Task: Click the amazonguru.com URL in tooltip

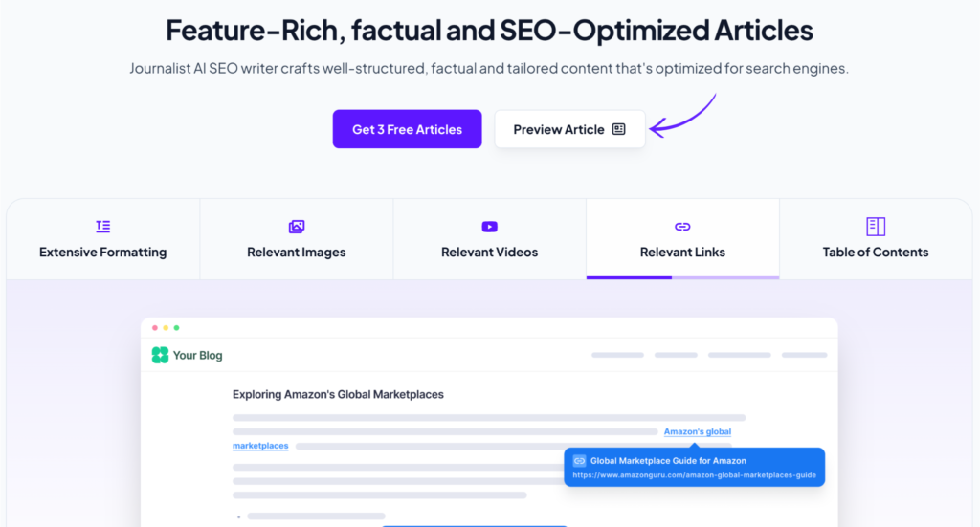Action: tap(695, 475)
